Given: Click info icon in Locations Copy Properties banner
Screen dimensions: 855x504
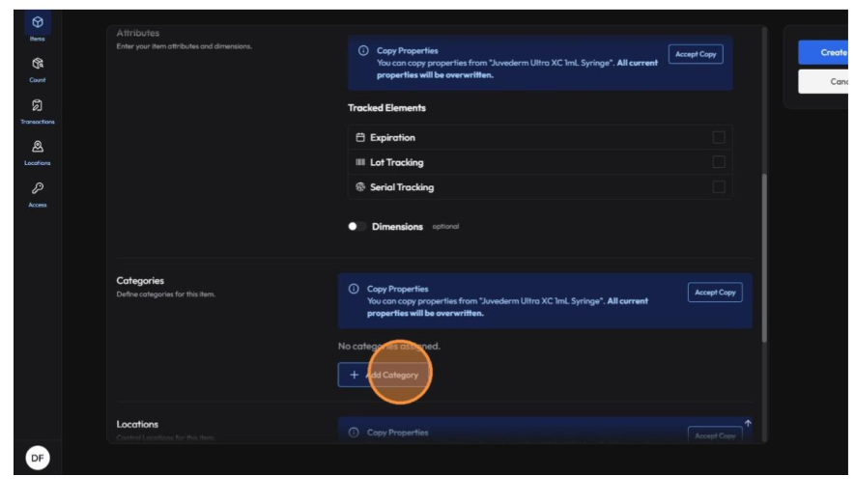Looking at the screenshot, I should pyautogui.click(x=354, y=433).
